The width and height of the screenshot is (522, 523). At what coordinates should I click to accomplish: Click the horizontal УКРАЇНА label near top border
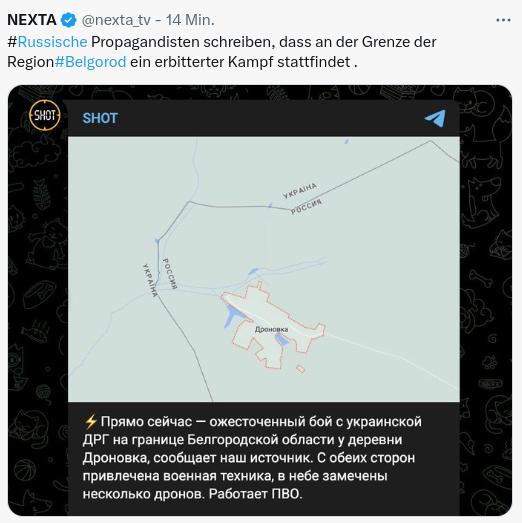pyautogui.click(x=300, y=191)
